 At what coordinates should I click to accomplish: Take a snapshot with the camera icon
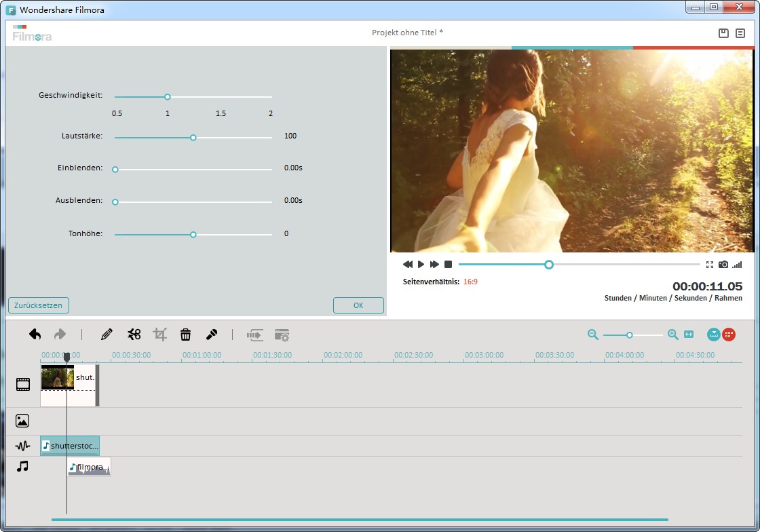tap(723, 265)
